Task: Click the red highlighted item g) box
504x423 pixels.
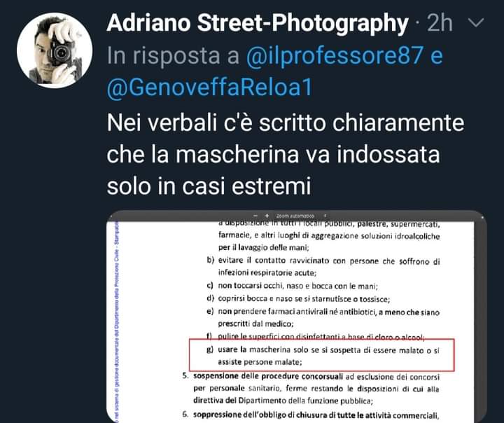Action: click(322, 355)
